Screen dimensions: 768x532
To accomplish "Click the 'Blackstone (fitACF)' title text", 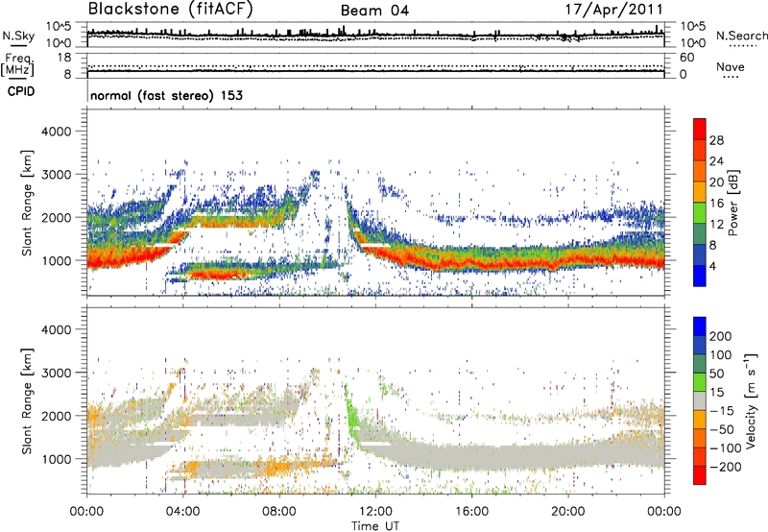I will coord(170,10).
